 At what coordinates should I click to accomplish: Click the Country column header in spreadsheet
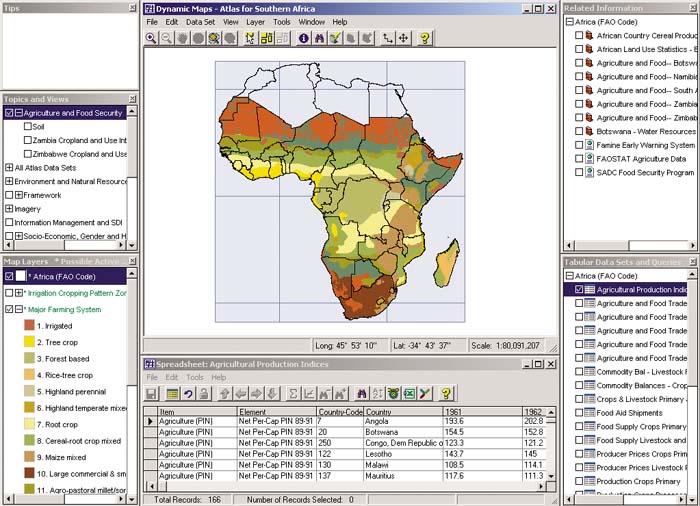tap(380, 411)
